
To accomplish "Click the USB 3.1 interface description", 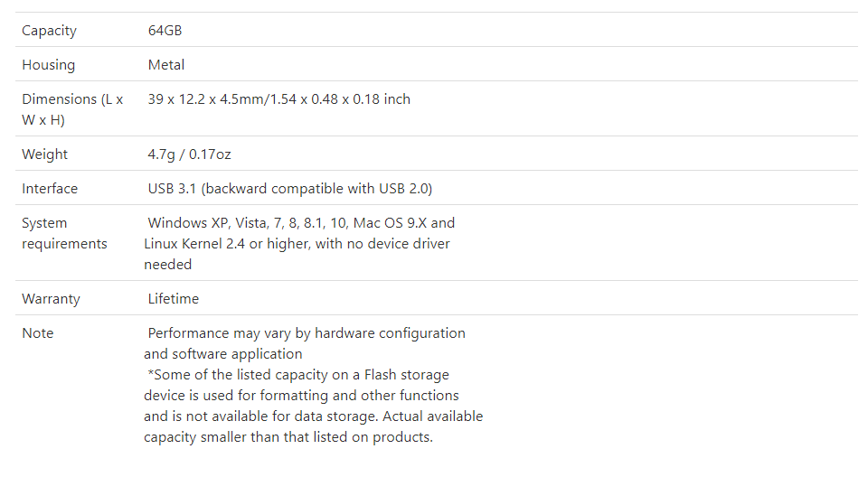I will point(290,189).
